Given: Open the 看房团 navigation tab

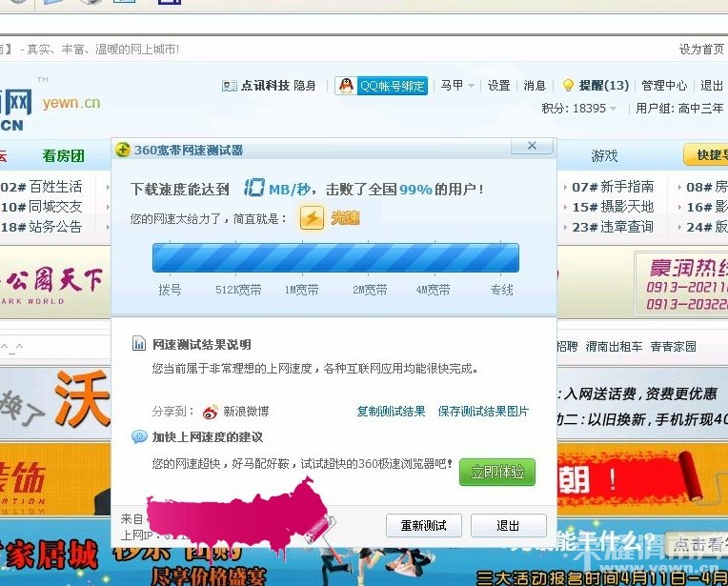Looking at the screenshot, I should coord(63,155).
